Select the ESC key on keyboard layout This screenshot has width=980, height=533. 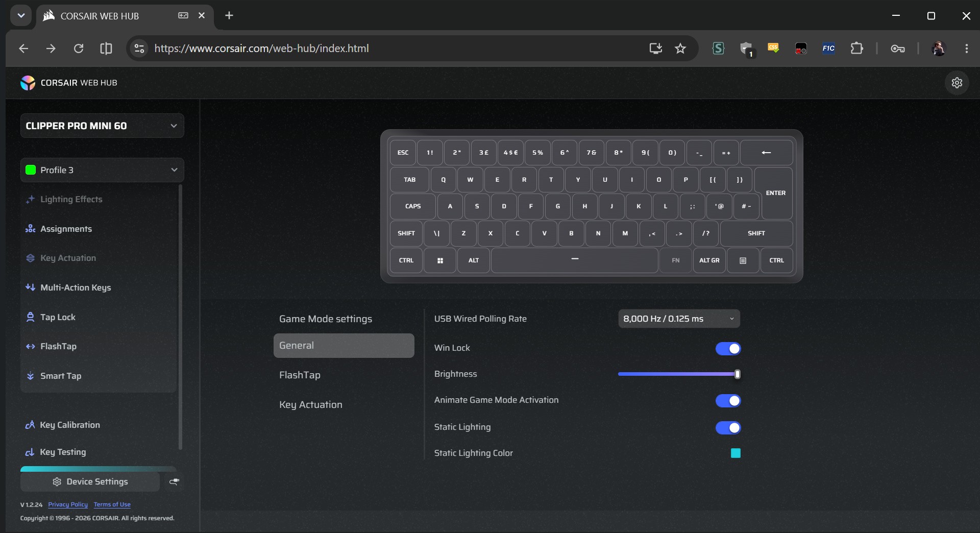(403, 153)
